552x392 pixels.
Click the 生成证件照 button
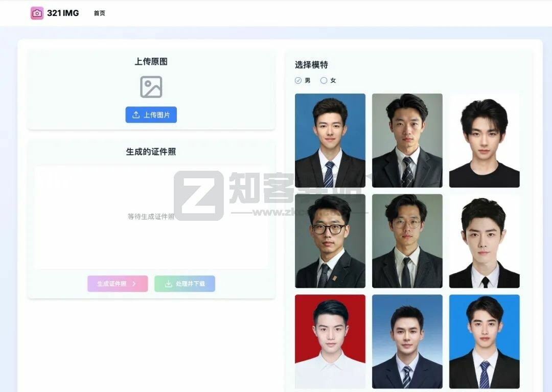118,284
